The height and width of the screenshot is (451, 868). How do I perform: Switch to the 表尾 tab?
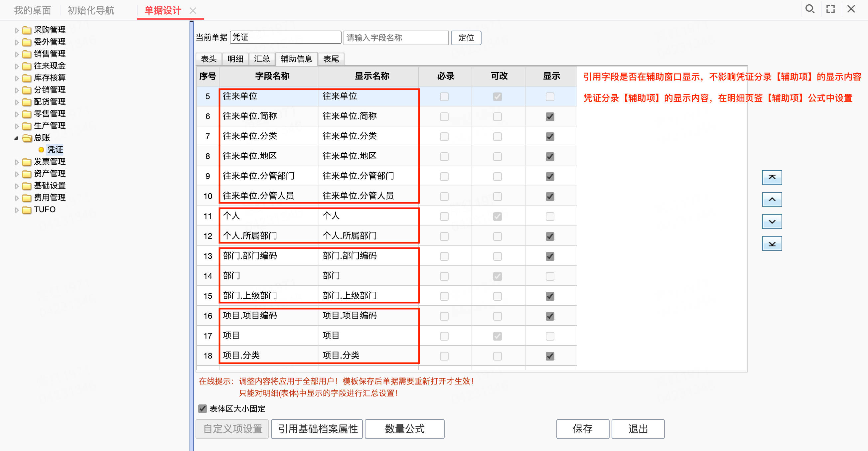pos(331,59)
